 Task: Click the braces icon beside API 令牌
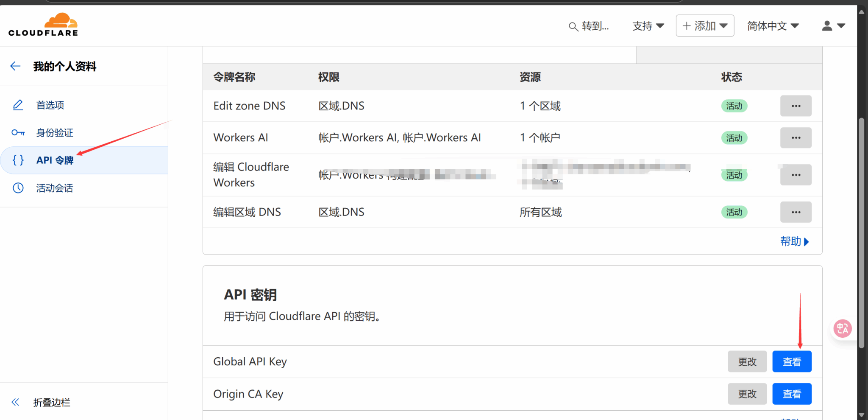(x=18, y=160)
